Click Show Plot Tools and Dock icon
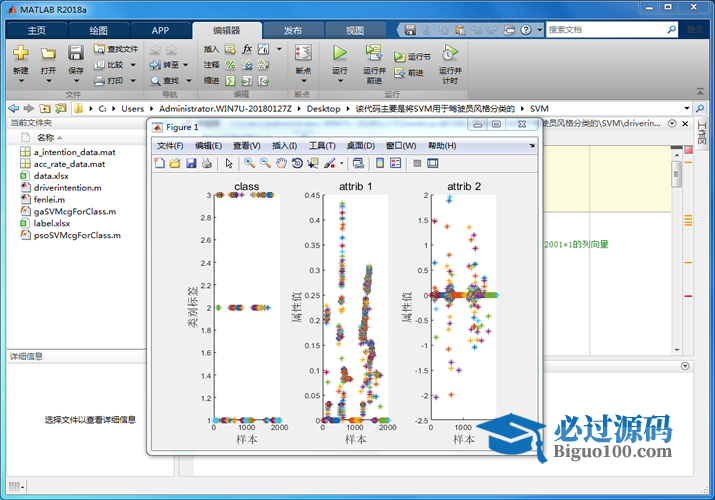The height and width of the screenshot is (500, 715). pyautogui.click(x=432, y=163)
